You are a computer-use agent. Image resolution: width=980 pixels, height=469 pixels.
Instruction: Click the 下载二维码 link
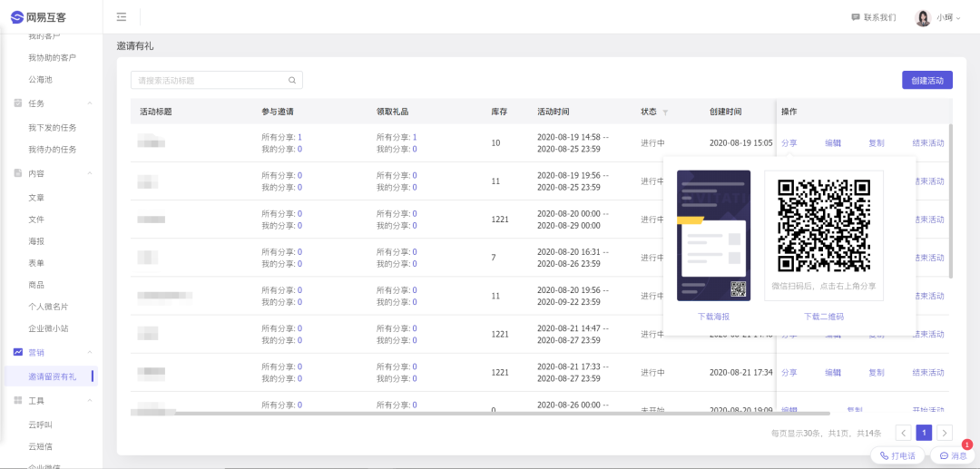(x=824, y=317)
